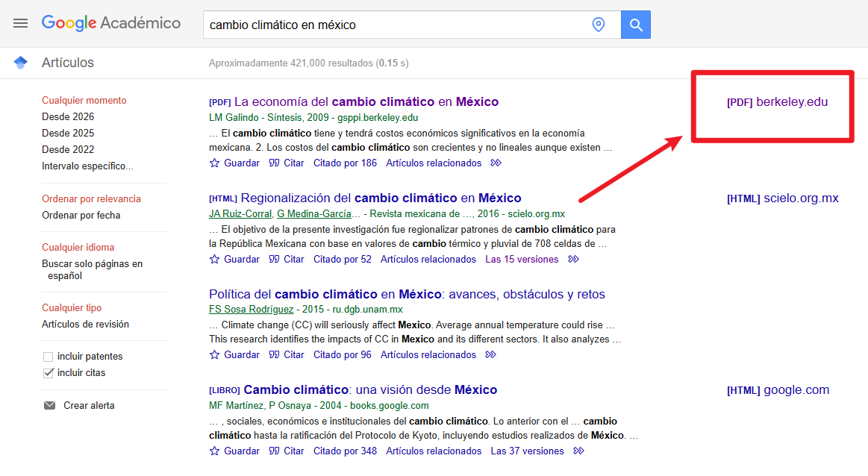Open Intervalo específico date range
The height and width of the screenshot is (476, 868).
click(87, 166)
